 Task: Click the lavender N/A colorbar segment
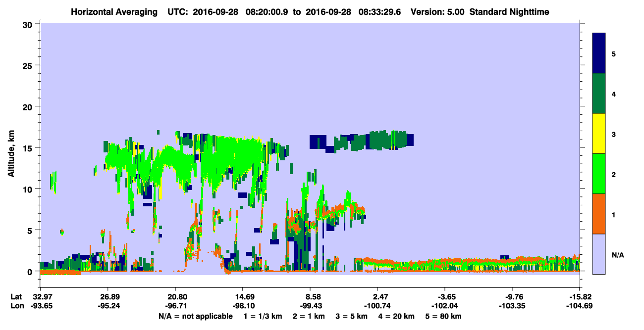599,254
